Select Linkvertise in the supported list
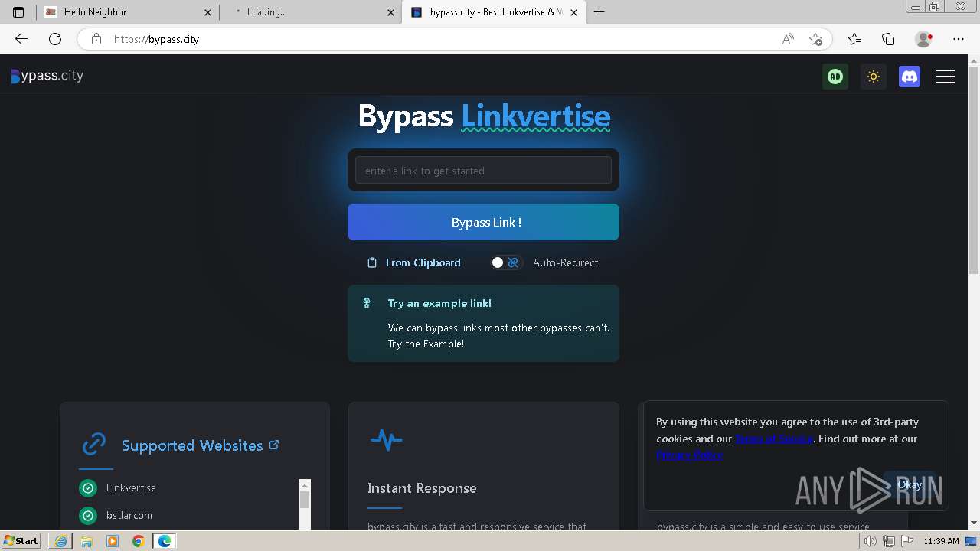 tap(131, 487)
